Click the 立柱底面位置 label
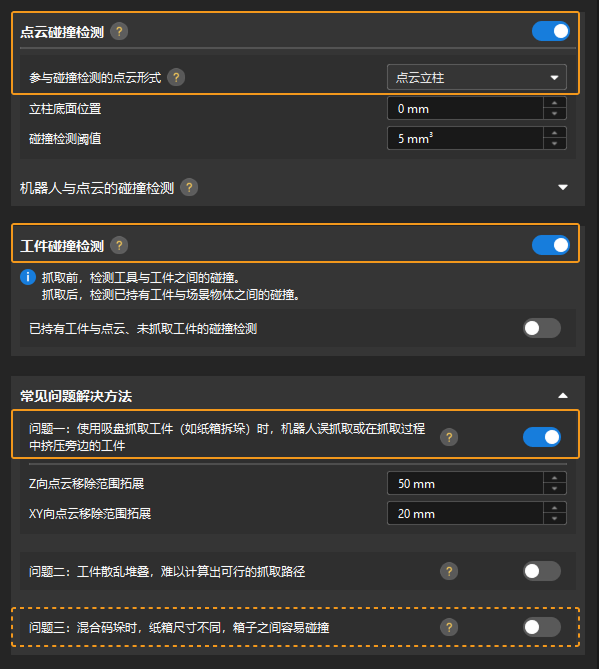This screenshot has width=599, height=669. (x=65, y=109)
